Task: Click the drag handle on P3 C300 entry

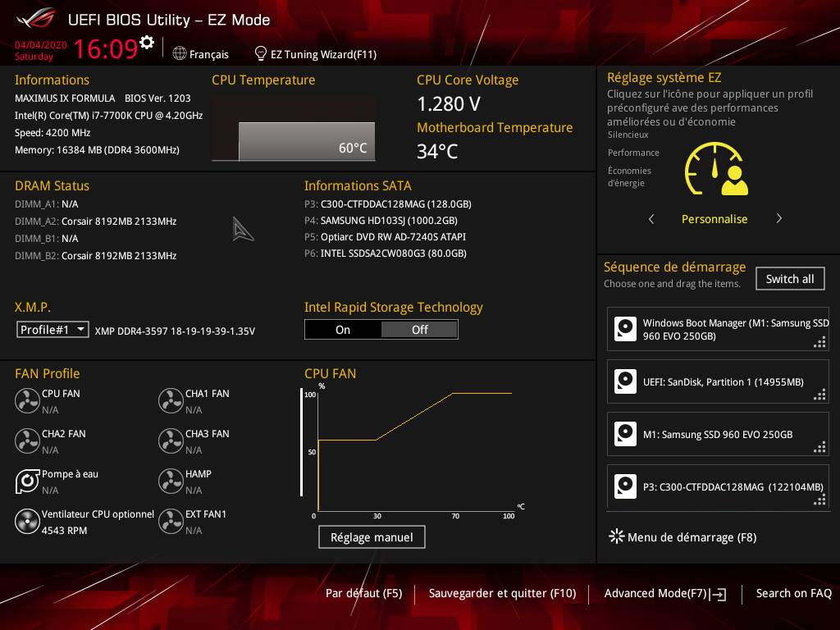Action: tap(819, 500)
